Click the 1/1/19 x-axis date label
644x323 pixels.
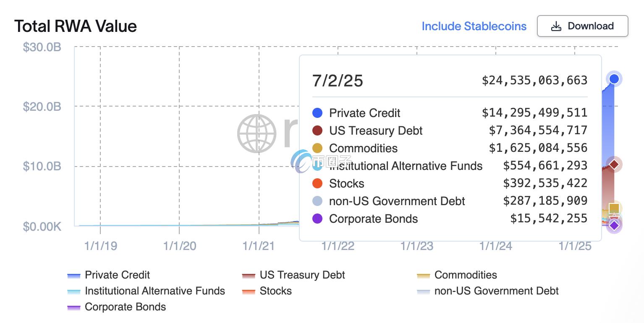[x=100, y=246]
